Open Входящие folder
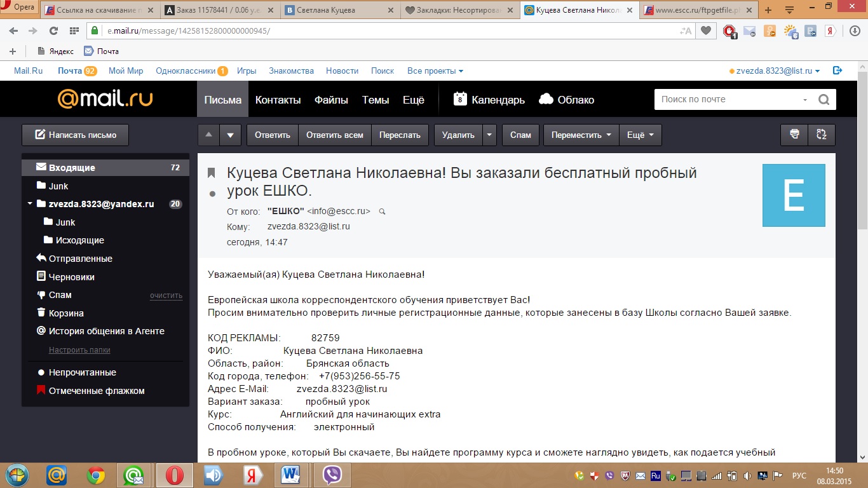Viewport: 868px width, 488px height. tap(105, 168)
